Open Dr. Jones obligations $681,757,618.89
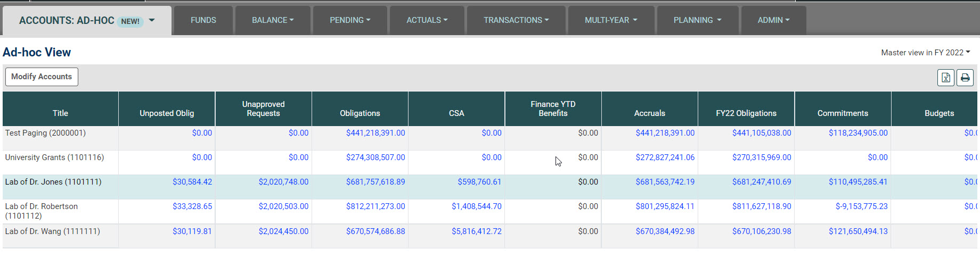 375,182
